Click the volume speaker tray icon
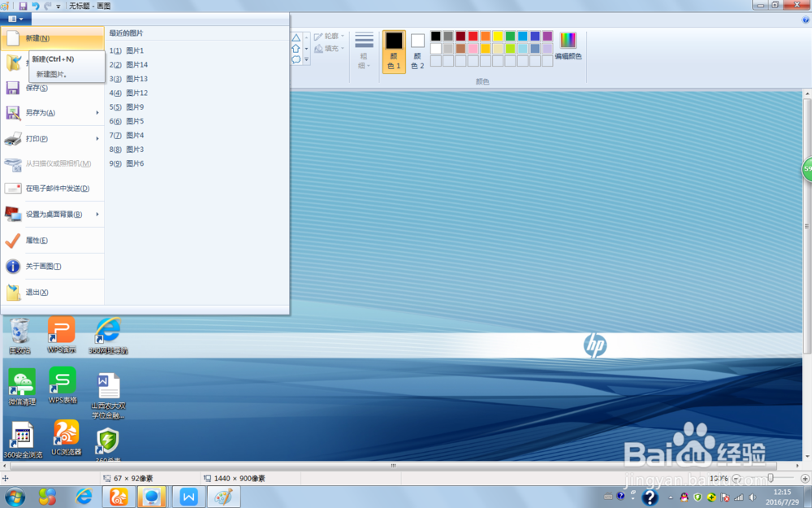The image size is (812, 508). pos(752,497)
